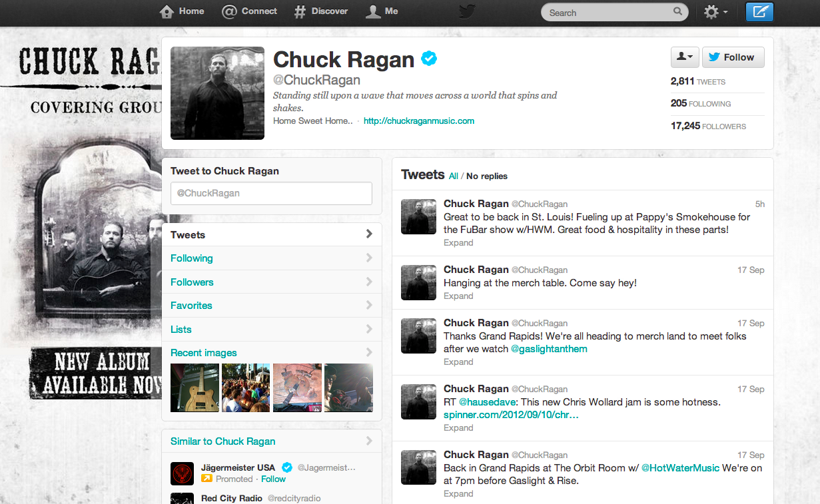
Task: Switch to the Followers tab
Action: (192, 282)
